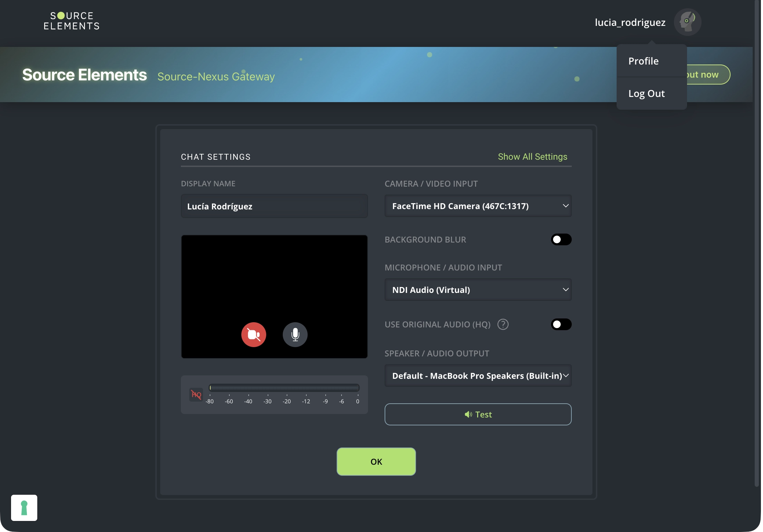Click the page vertical scrollbar

757,243
